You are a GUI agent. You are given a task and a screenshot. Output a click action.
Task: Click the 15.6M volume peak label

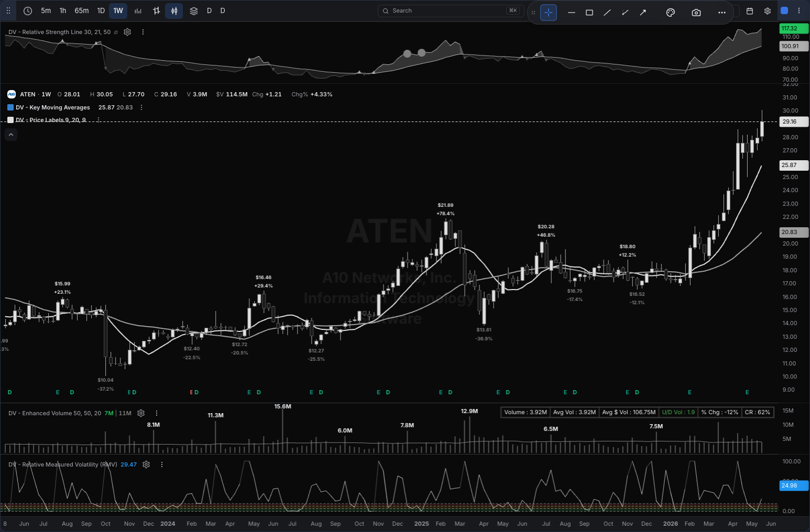(283, 406)
